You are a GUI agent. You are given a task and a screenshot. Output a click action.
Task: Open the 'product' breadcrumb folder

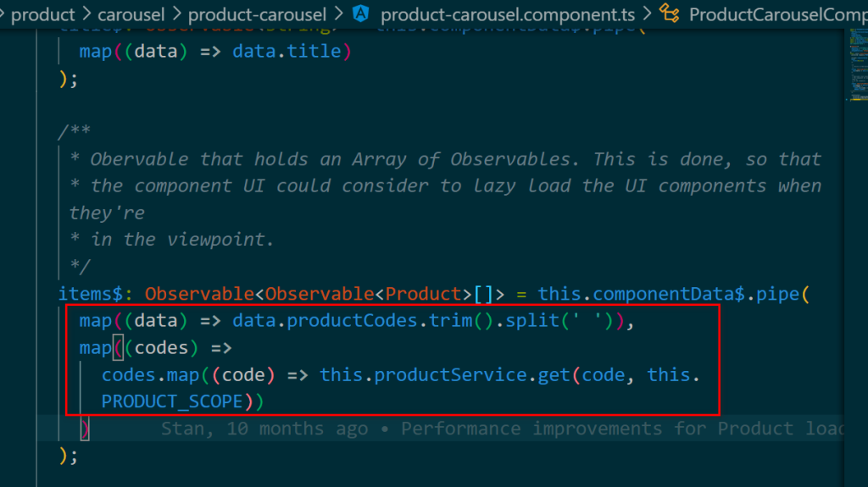(x=42, y=14)
